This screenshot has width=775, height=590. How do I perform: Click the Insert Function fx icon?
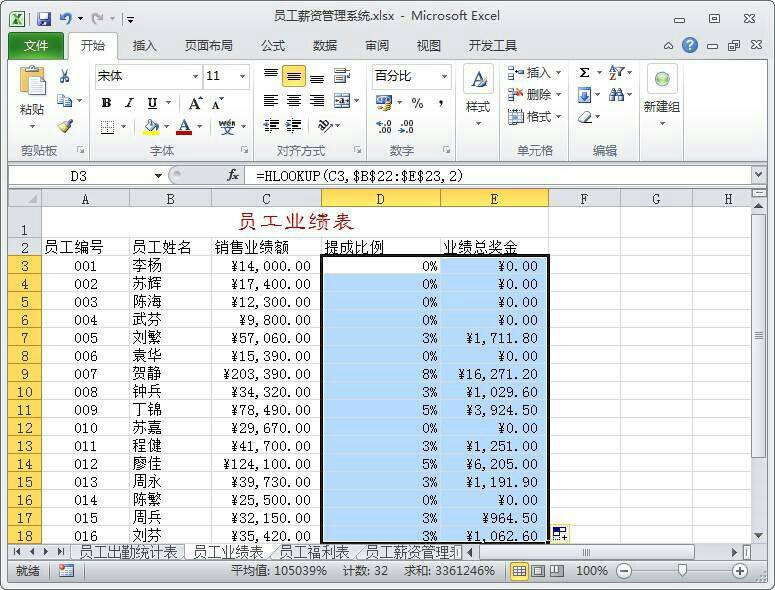tap(233, 175)
